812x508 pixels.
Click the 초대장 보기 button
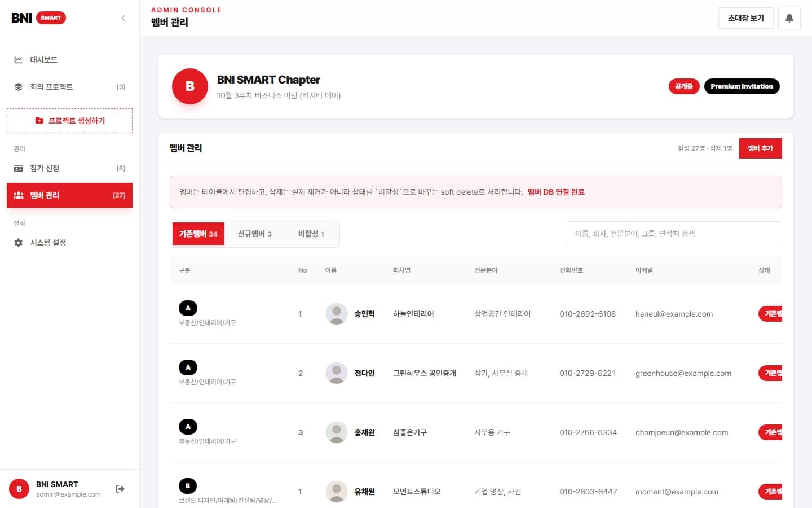tap(745, 18)
